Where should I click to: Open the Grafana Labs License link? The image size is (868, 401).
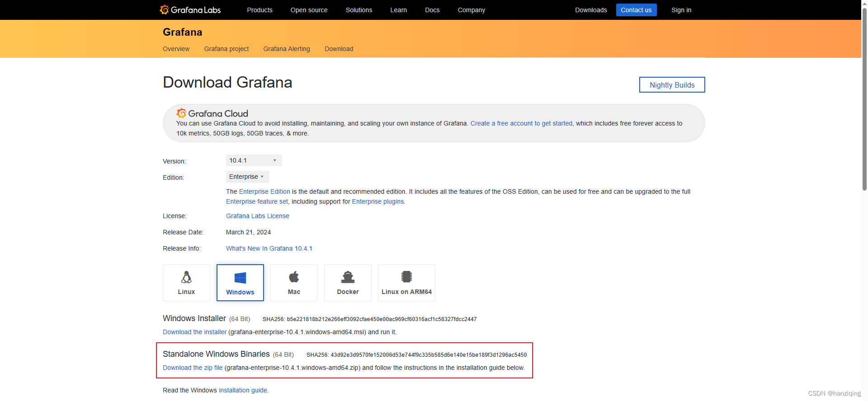coord(258,216)
